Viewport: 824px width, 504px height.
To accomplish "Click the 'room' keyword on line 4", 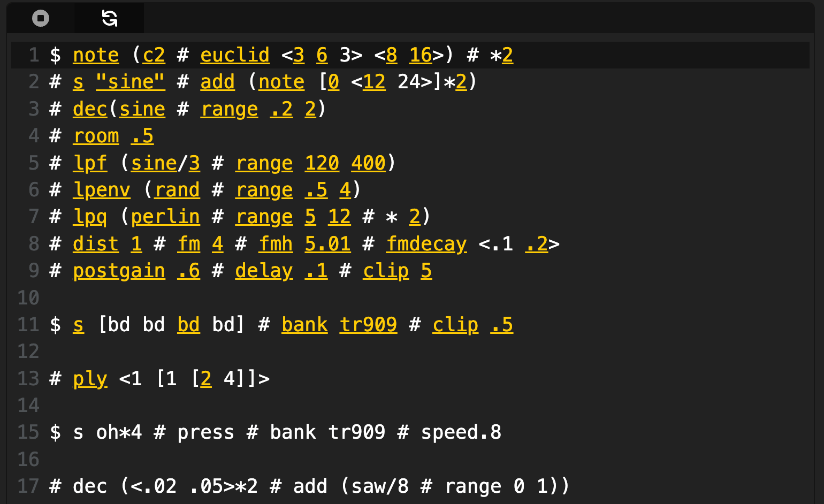I will (x=96, y=136).
